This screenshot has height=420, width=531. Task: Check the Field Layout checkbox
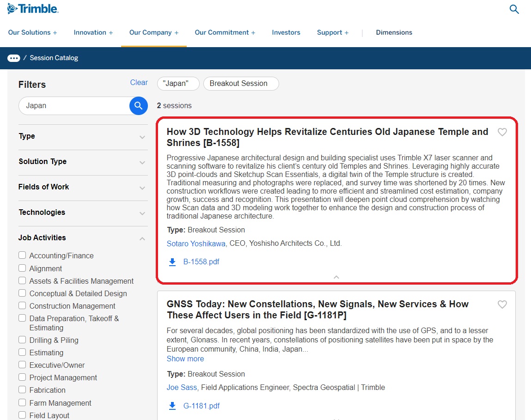(22, 415)
